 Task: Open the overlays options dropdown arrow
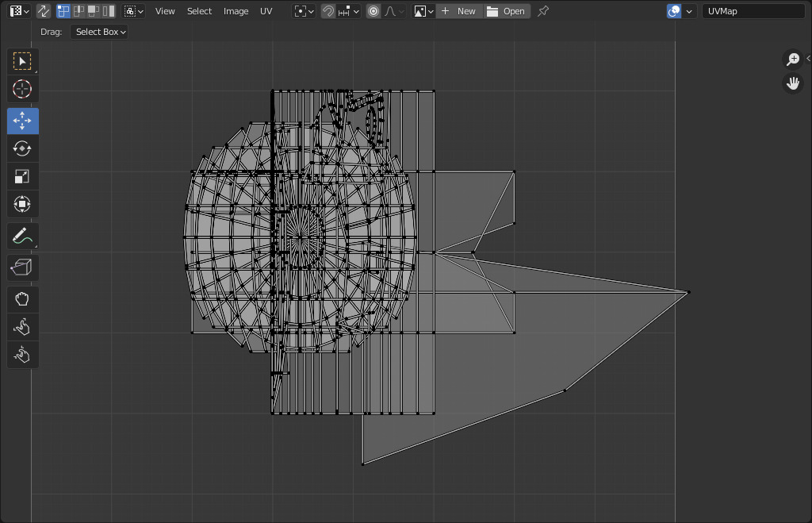(x=689, y=11)
